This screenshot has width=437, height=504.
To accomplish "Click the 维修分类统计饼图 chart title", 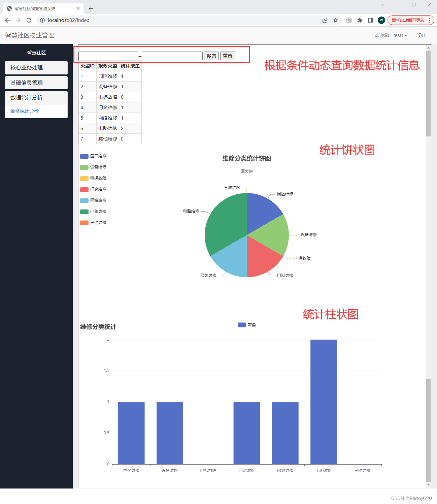I will coord(247,158).
